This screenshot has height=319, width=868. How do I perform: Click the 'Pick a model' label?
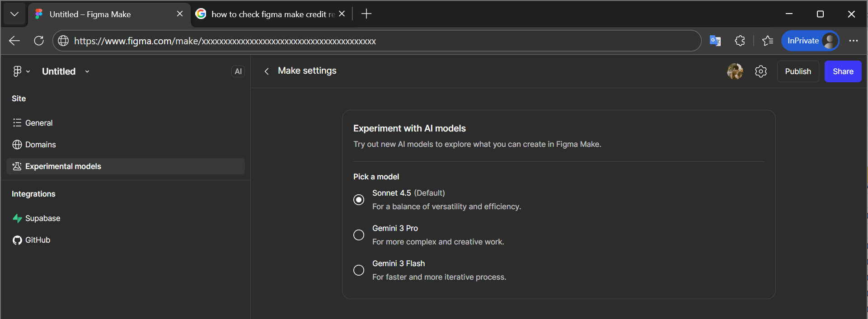pos(376,177)
